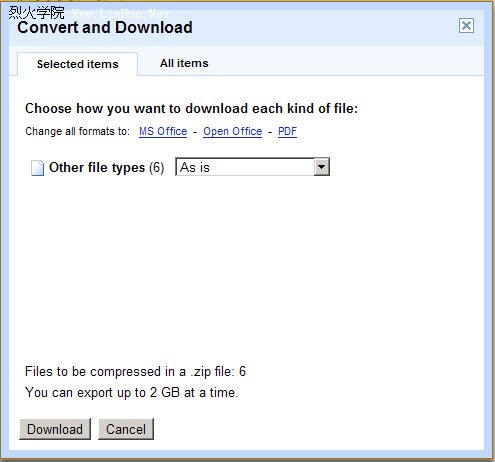The height and width of the screenshot is (462, 495).
Task: Change all formats to Open Office
Action: (233, 131)
